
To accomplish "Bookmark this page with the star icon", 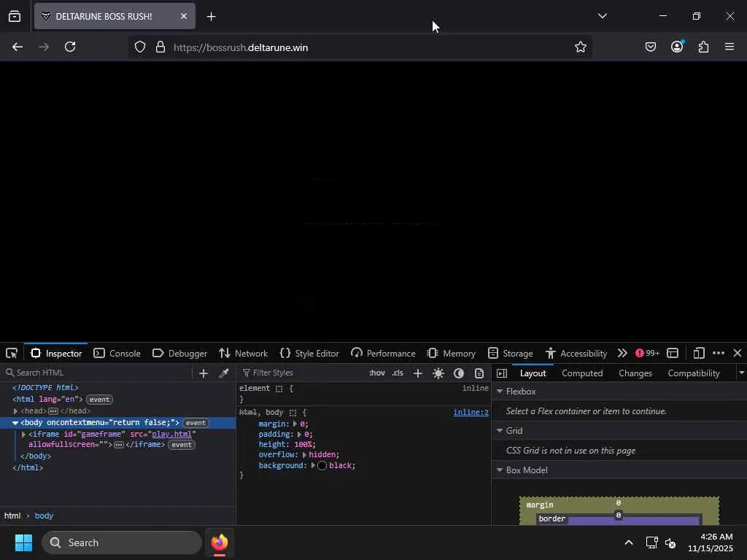I will [581, 47].
